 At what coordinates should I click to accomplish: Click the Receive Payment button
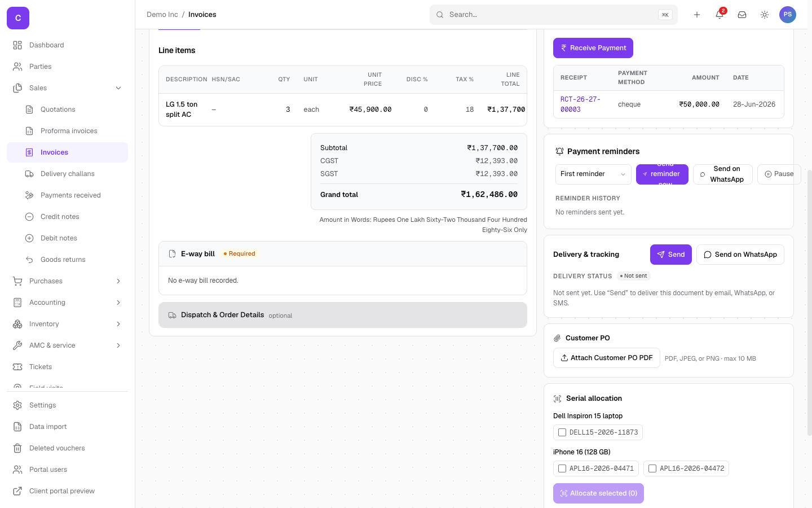coord(593,48)
